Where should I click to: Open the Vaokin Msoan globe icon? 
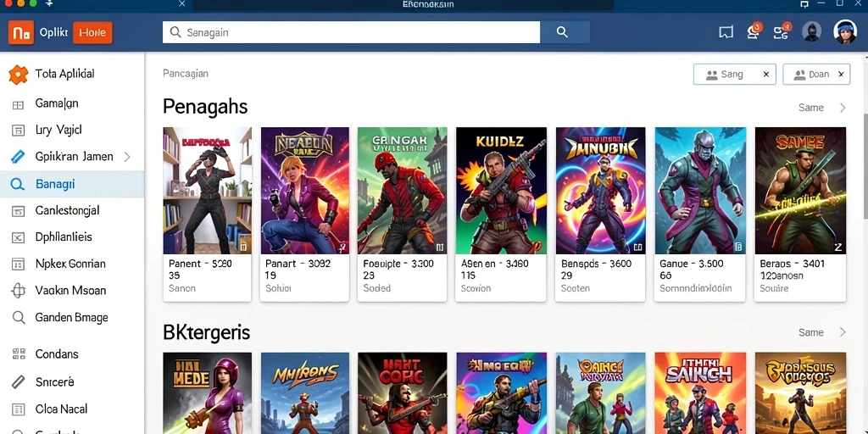click(19, 291)
